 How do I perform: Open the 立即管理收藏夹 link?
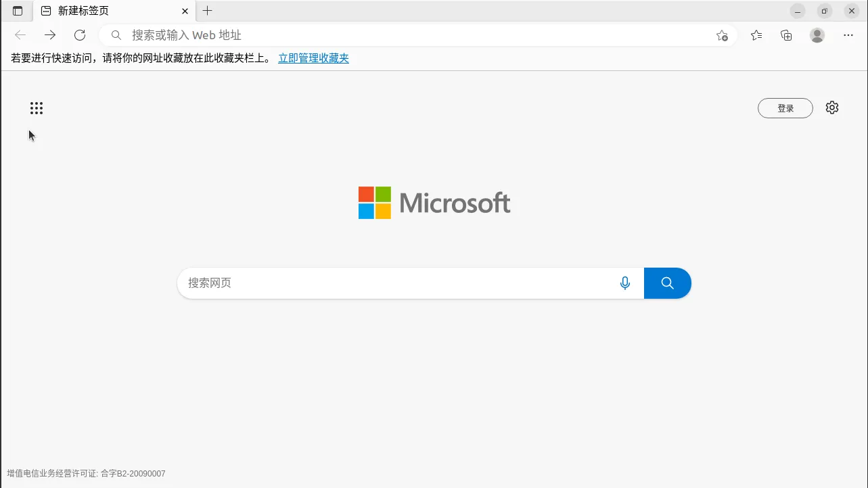314,58
